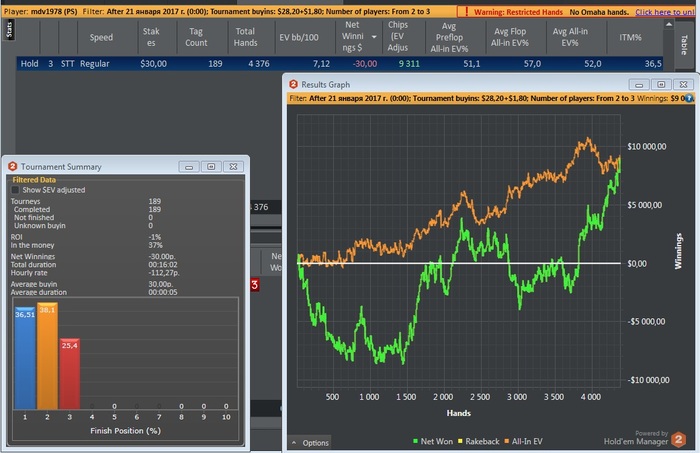Click the Hold'em Manager 2 logo badge
This screenshot has width=700, height=453.
(679, 440)
